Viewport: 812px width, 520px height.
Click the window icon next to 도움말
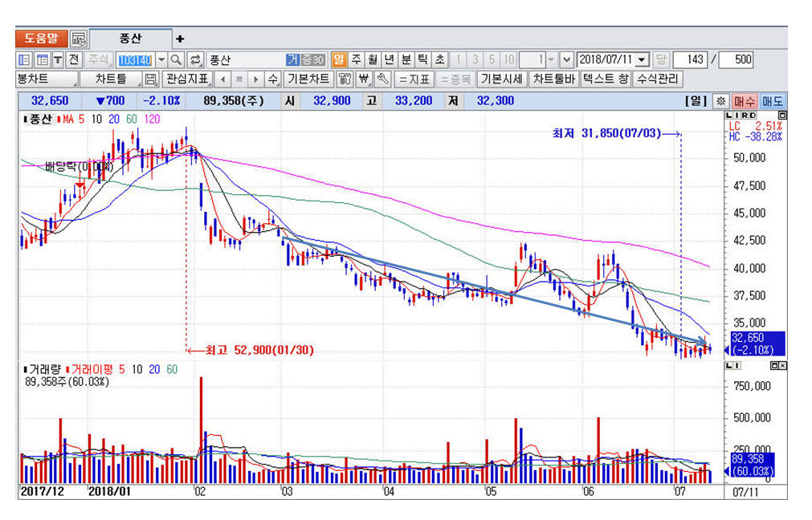click(x=78, y=39)
